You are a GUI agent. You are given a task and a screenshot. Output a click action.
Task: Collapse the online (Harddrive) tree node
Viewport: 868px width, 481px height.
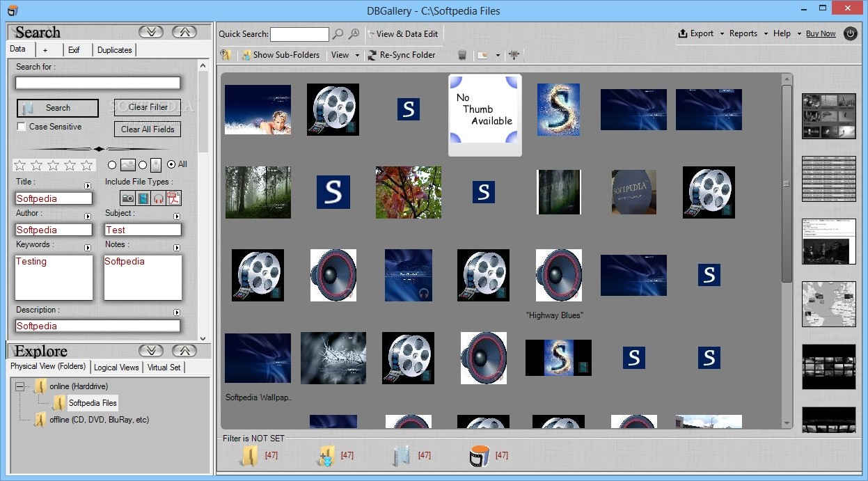[x=19, y=386]
